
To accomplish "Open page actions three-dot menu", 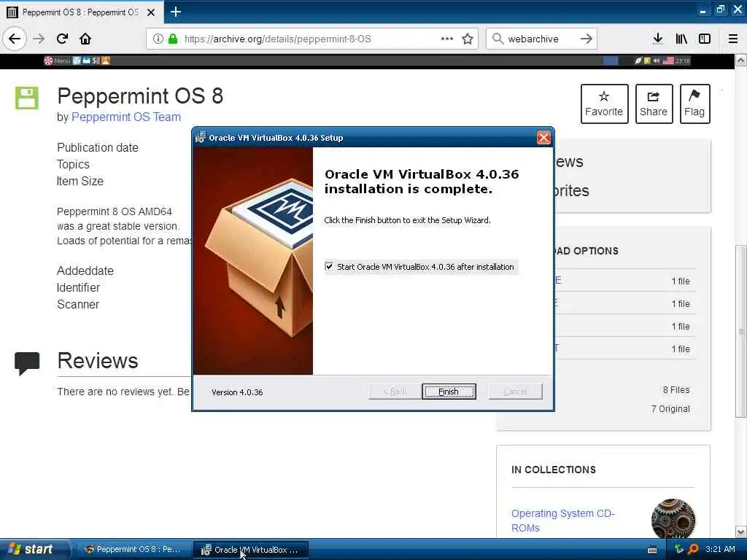I will [447, 39].
